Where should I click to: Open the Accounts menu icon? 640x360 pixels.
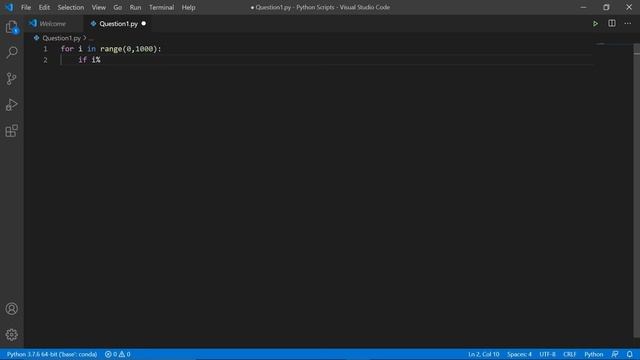12,309
